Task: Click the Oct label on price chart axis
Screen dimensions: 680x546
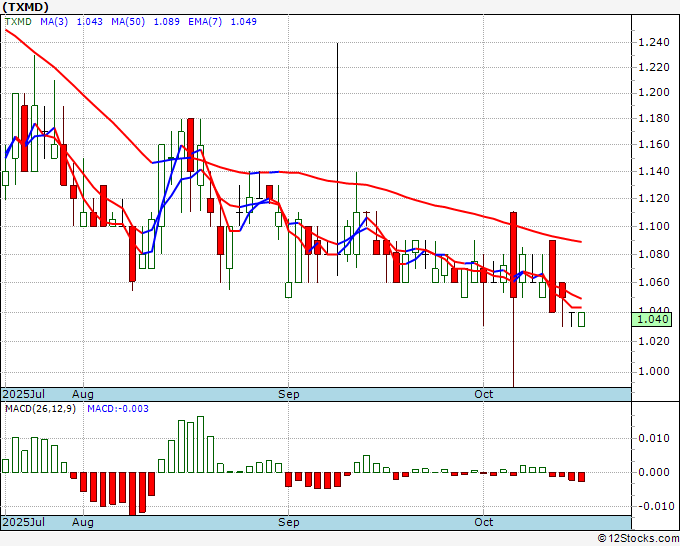Action: (x=484, y=394)
